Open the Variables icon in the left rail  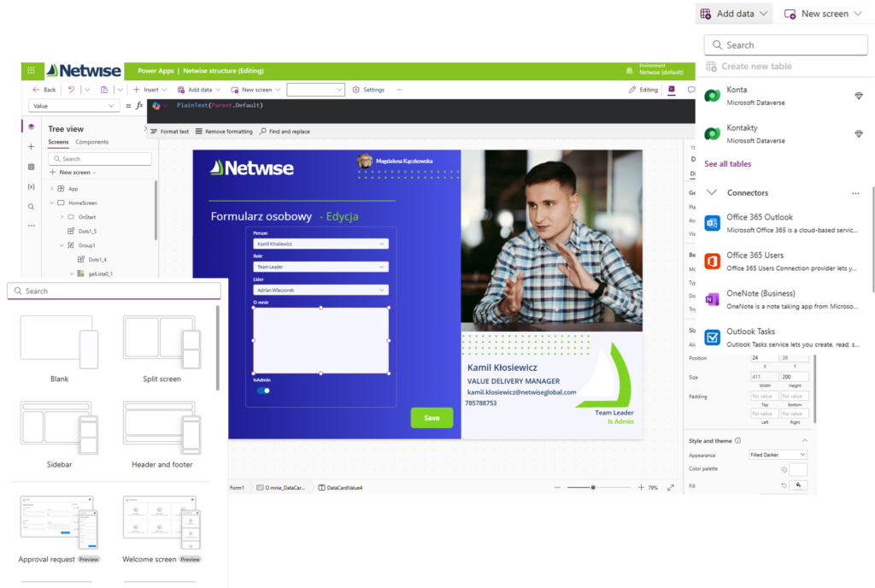point(32,187)
